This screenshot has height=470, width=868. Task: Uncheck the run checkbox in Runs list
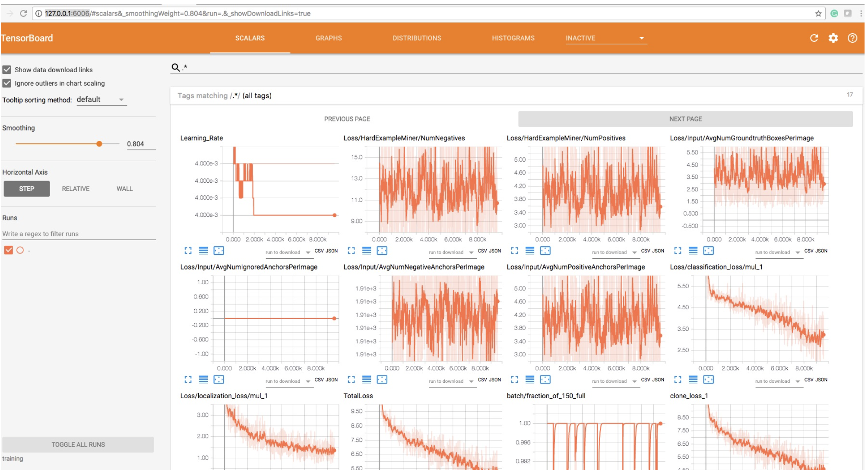pyautogui.click(x=9, y=250)
